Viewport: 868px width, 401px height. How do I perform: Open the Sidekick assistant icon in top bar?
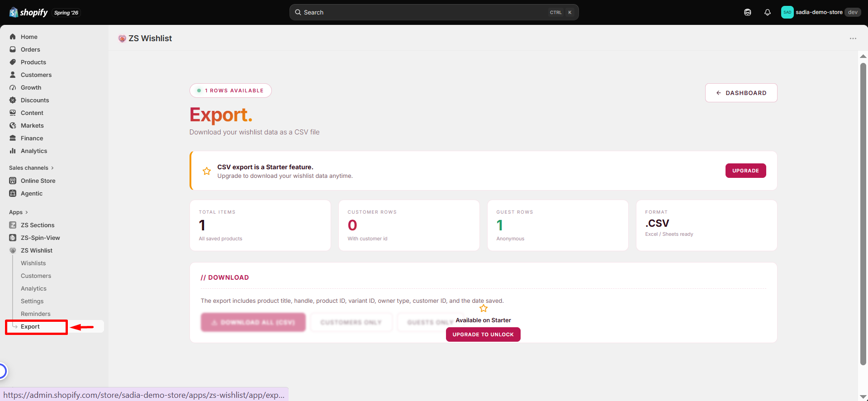coord(748,12)
